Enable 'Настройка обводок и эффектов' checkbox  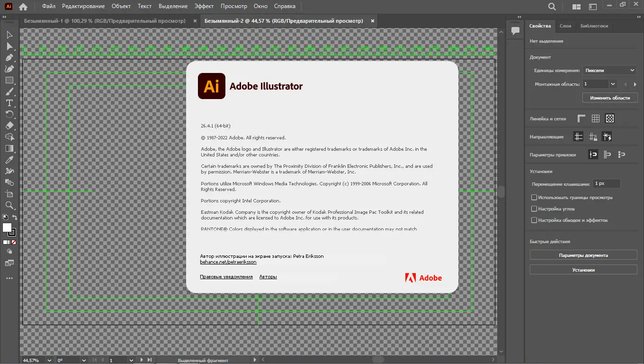point(534,220)
